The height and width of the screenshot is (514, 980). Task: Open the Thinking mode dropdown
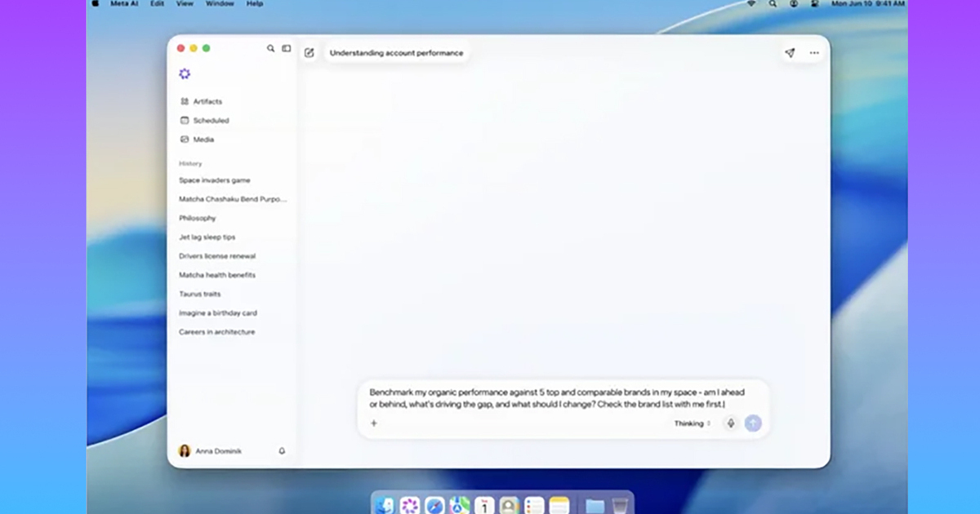[693, 423]
